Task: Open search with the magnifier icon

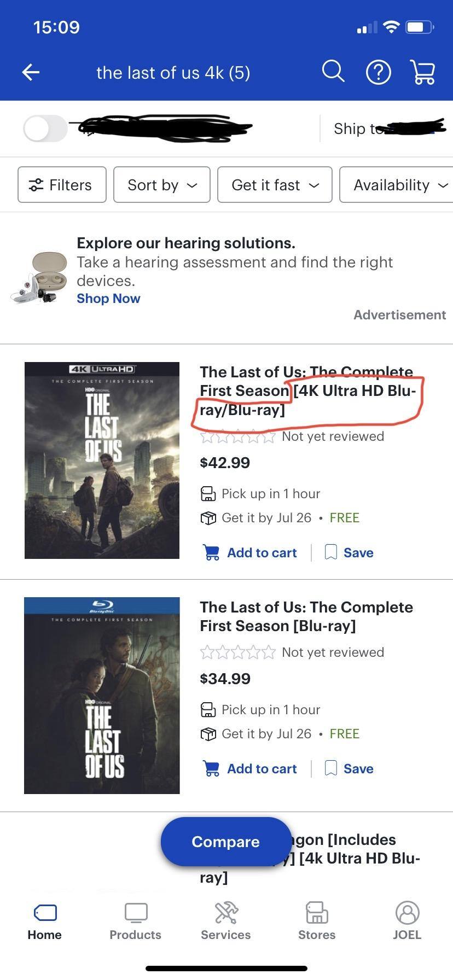Action: coord(333,72)
